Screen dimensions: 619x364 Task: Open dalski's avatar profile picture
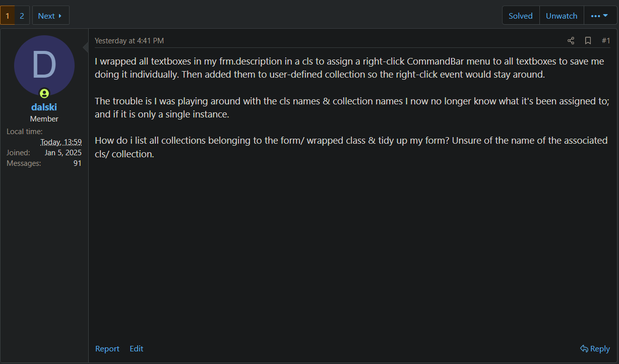44,66
